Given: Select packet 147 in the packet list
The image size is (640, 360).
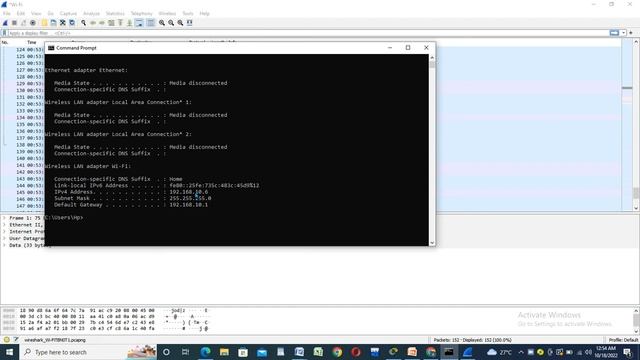Looking at the screenshot, I should click(22, 206).
